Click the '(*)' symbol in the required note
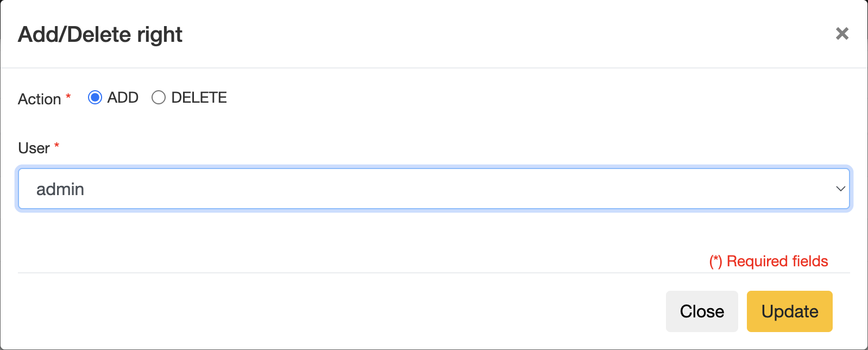The width and height of the screenshot is (868, 350). (x=715, y=261)
